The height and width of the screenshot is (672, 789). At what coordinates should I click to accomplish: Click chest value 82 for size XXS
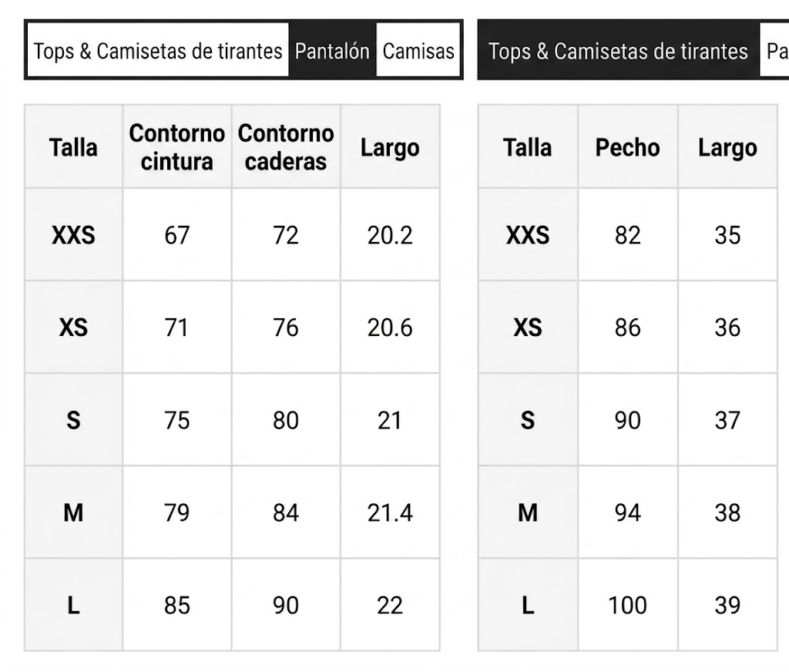pos(627,234)
